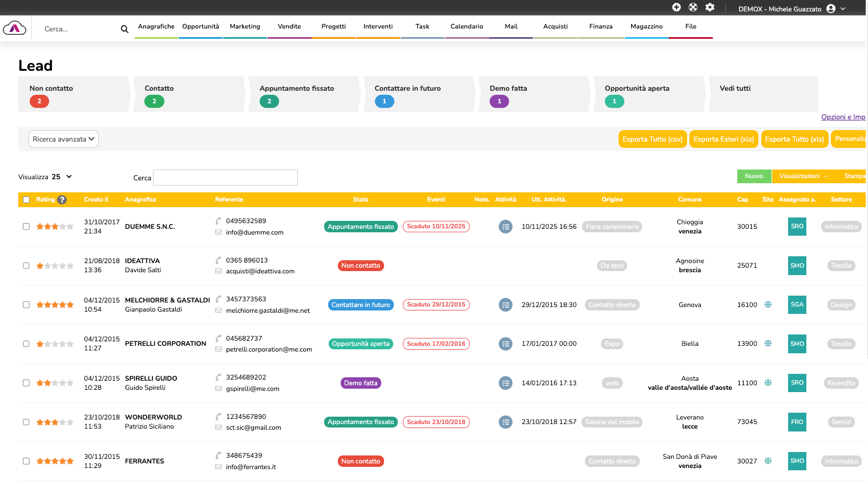868x484 pixels.
Task: Click the Rating help question mark icon
Action: [62, 200]
